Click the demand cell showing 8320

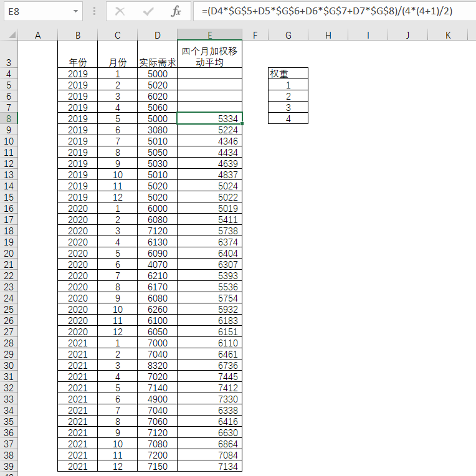click(x=157, y=365)
